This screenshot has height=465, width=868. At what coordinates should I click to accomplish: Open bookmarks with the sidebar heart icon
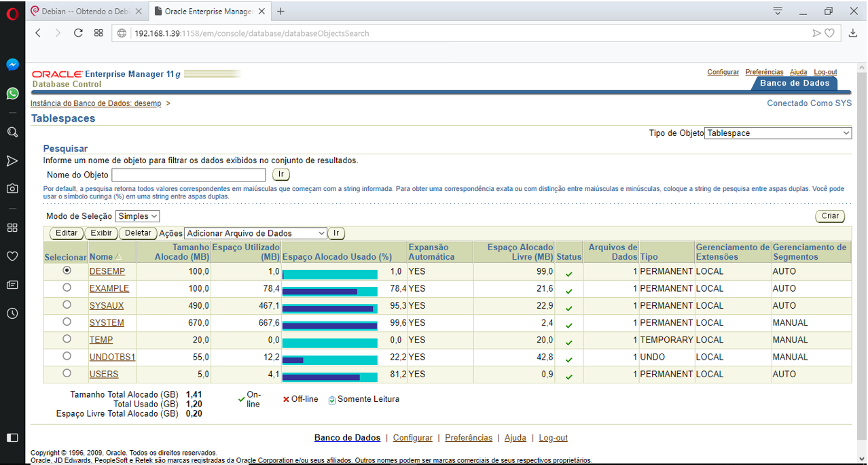12,256
